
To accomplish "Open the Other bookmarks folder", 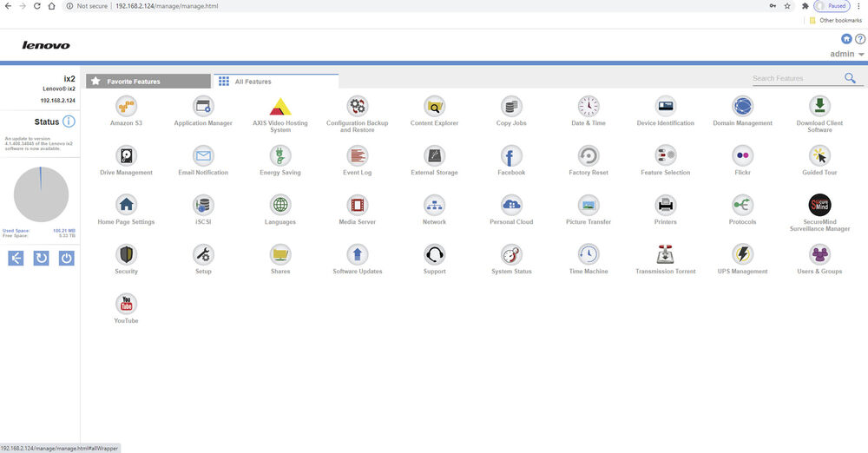I will tap(835, 21).
